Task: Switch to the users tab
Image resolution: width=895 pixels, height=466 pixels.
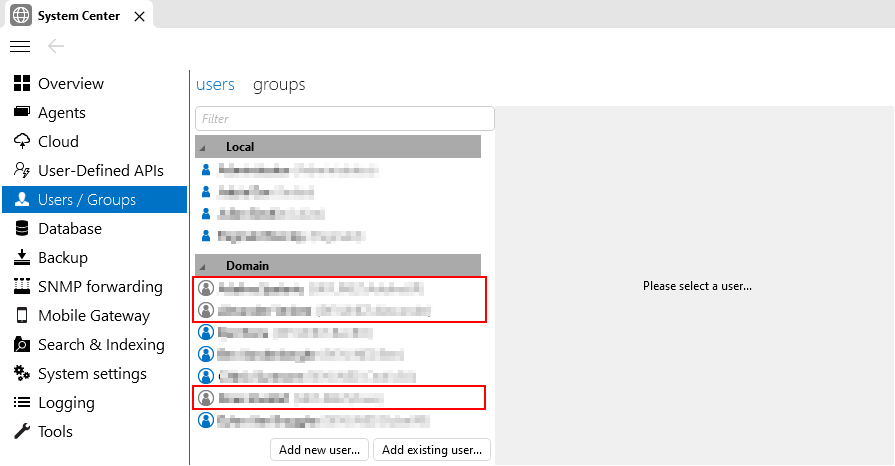Action: tap(215, 85)
